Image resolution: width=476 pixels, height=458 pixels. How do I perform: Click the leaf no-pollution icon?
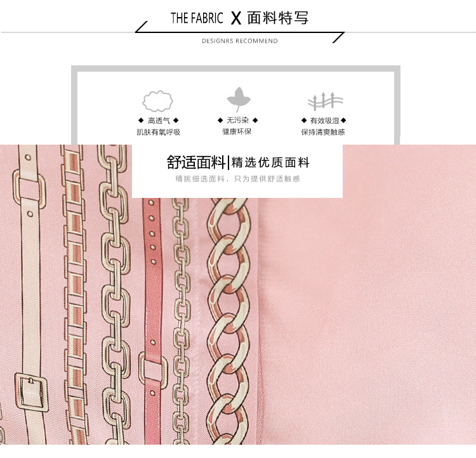(x=239, y=99)
